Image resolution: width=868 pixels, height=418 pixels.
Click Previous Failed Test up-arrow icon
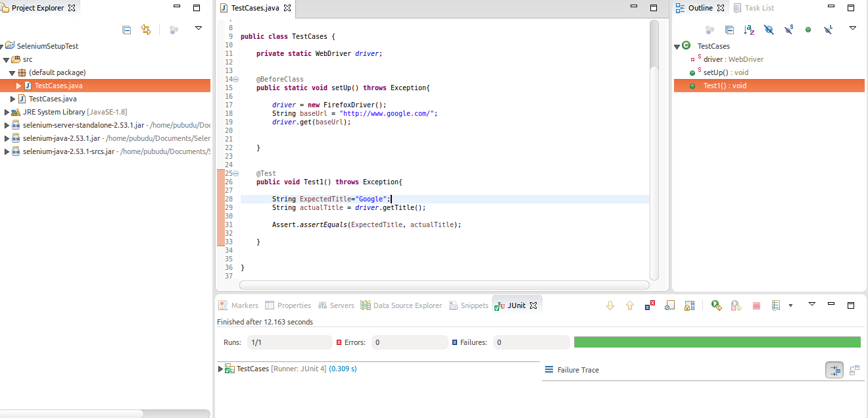(x=630, y=305)
